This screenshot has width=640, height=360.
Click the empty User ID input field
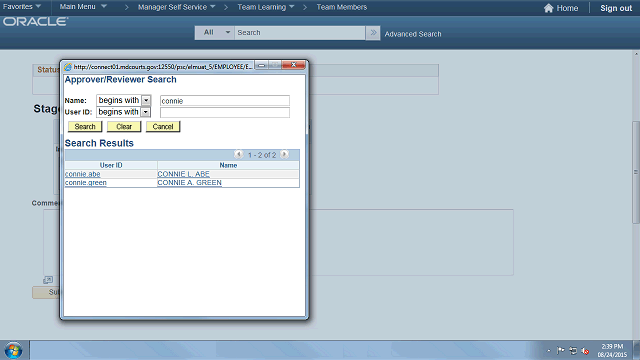click(225, 112)
